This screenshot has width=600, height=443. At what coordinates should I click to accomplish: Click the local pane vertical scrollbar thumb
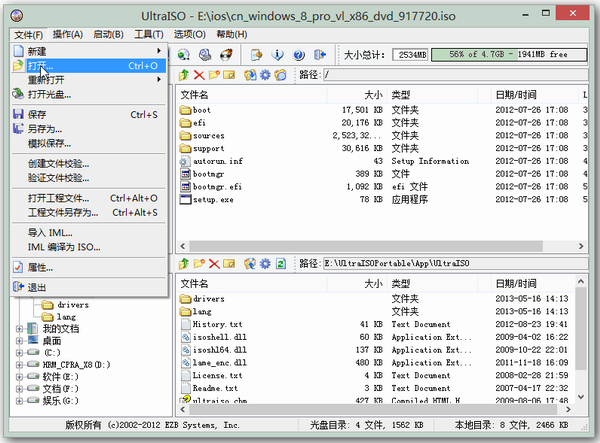(x=580, y=328)
